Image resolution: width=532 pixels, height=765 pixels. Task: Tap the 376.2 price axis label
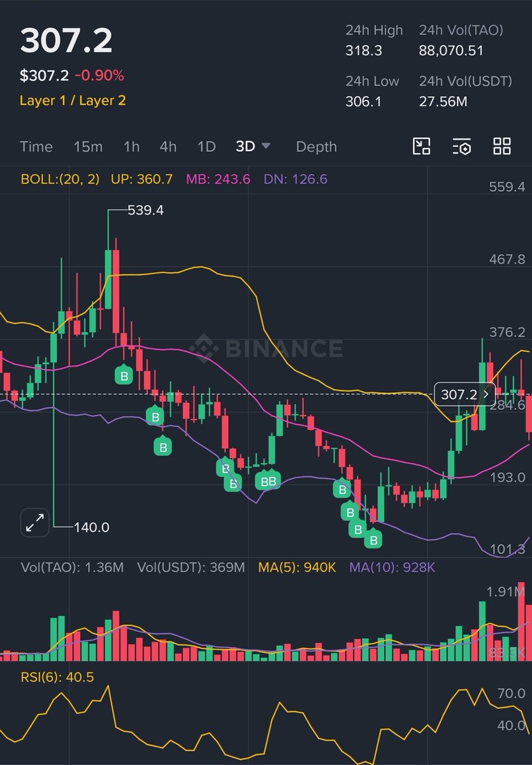(x=507, y=332)
